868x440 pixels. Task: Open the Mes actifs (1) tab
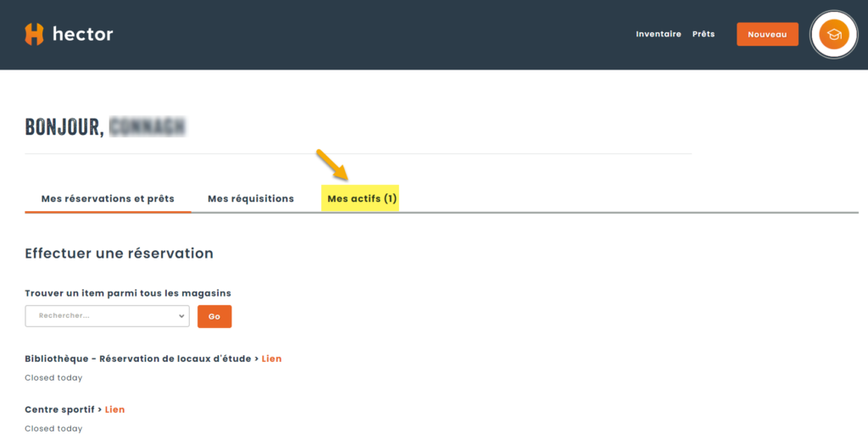click(x=362, y=198)
